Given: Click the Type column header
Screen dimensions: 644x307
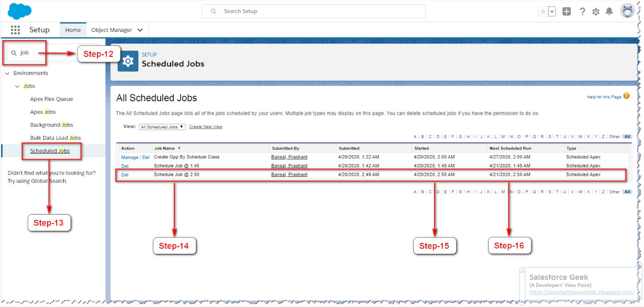Looking at the screenshot, I should click(x=571, y=148).
